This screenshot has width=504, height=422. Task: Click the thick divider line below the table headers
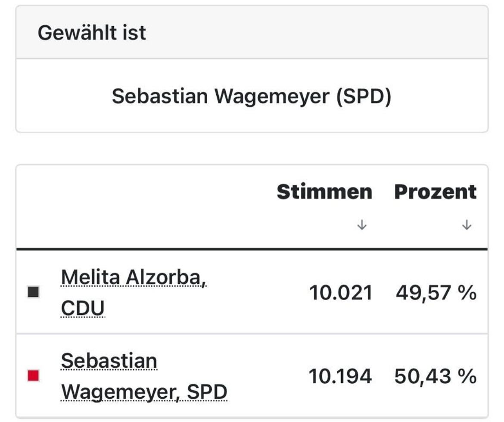pos(252,249)
